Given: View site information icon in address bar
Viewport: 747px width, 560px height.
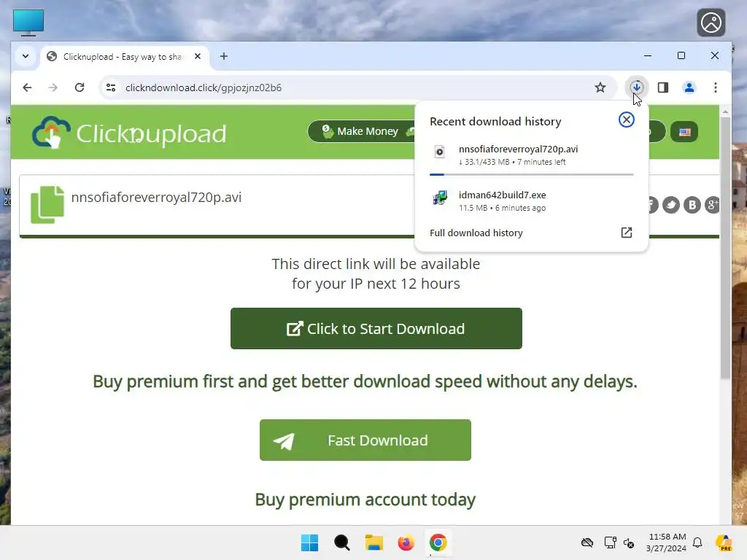Looking at the screenshot, I should click(x=111, y=87).
